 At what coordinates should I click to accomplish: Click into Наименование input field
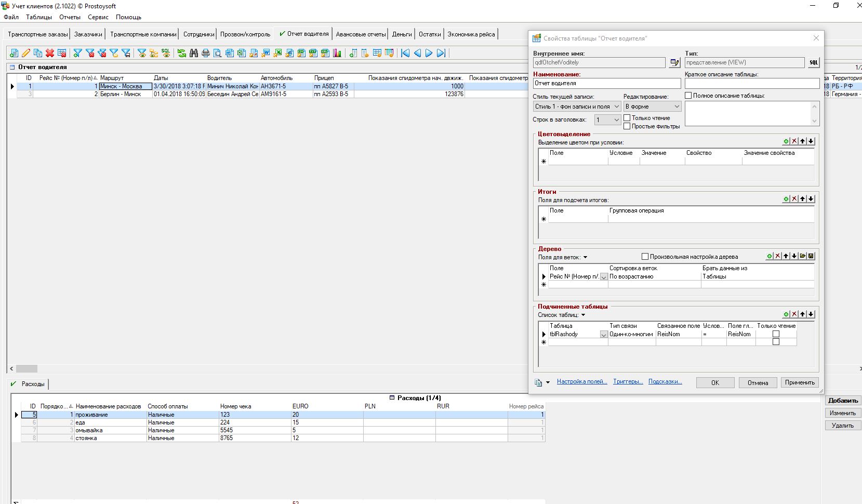pyautogui.click(x=607, y=83)
